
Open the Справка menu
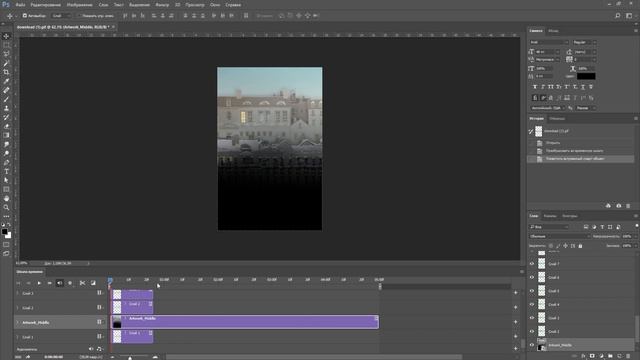tap(233, 5)
